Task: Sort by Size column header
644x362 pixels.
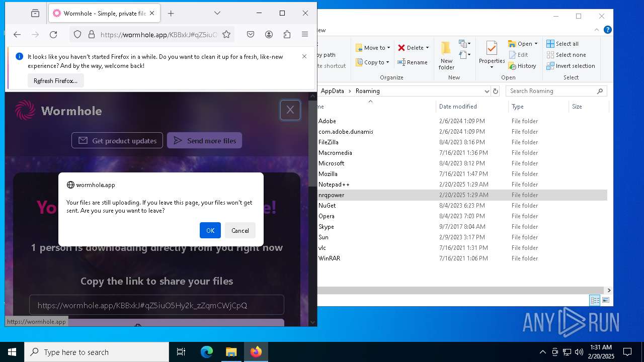Action: 589,107
